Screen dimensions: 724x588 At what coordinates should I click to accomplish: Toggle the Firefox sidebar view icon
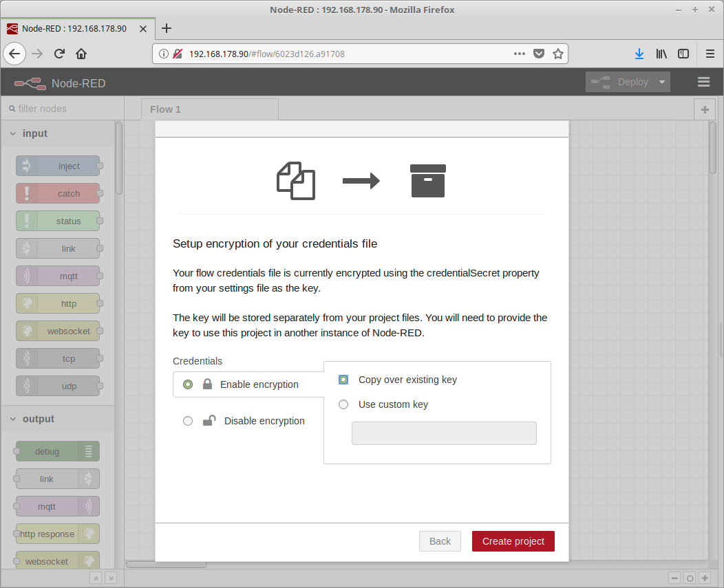683,54
